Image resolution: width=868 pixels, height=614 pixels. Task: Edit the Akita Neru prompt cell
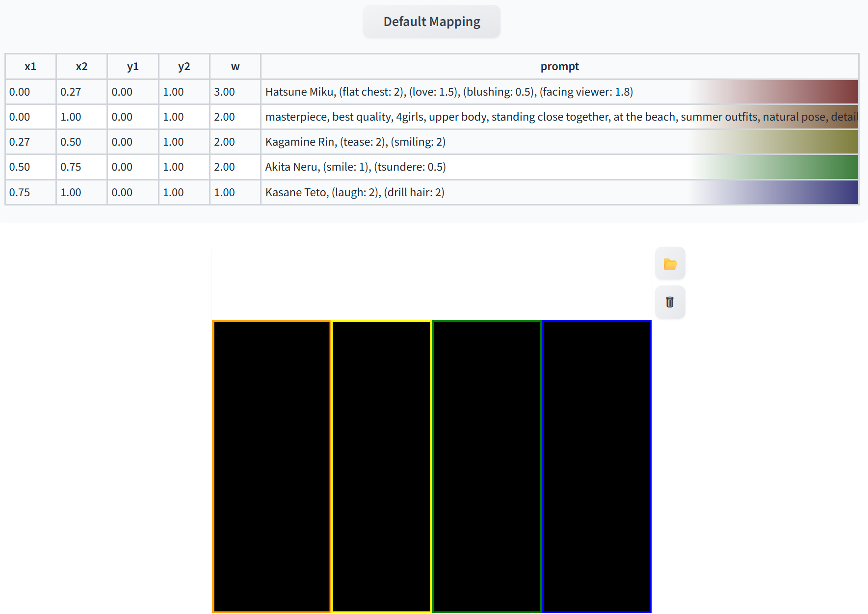click(x=560, y=167)
